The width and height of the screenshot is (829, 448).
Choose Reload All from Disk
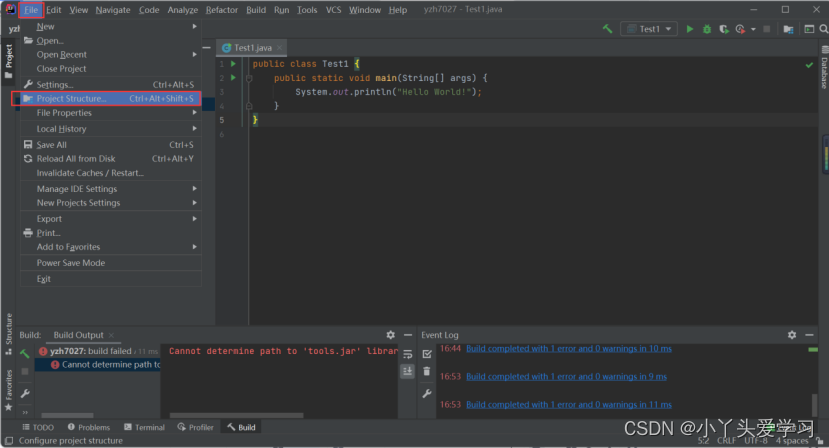(111, 159)
